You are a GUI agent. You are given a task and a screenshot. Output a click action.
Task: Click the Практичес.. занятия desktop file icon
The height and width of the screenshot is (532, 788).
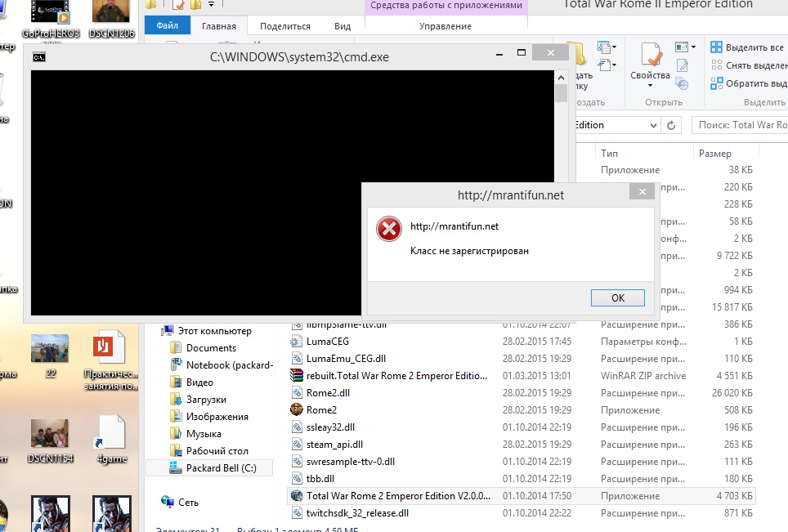pyautogui.click(x=109, y=346)
